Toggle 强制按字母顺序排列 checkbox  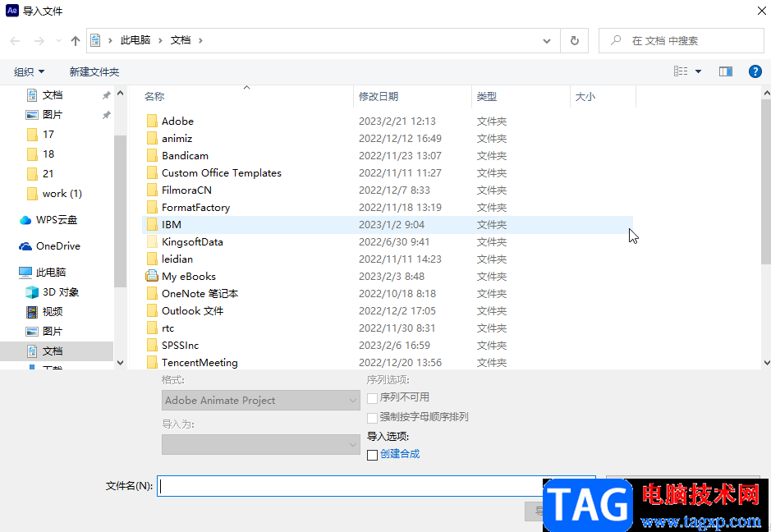372,417
